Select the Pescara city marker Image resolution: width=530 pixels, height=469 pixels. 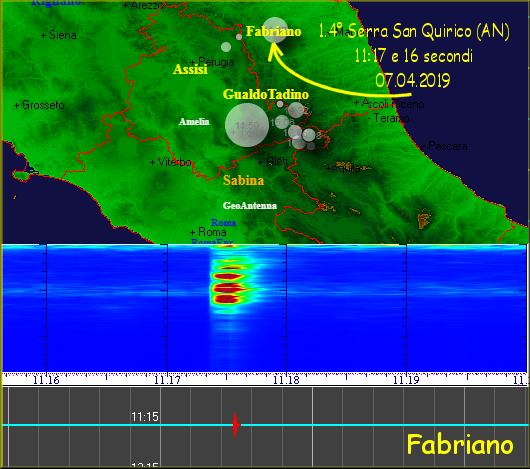444,146
